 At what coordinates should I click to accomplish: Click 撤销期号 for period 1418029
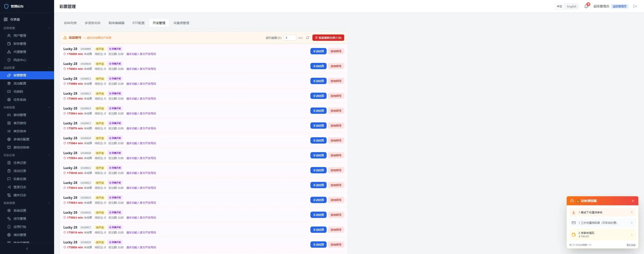click(336, 245)
